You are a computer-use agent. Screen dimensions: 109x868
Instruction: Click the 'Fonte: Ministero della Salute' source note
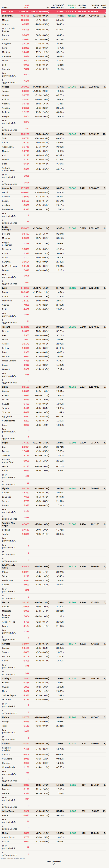pyautogui.click(x=13, y=858)
